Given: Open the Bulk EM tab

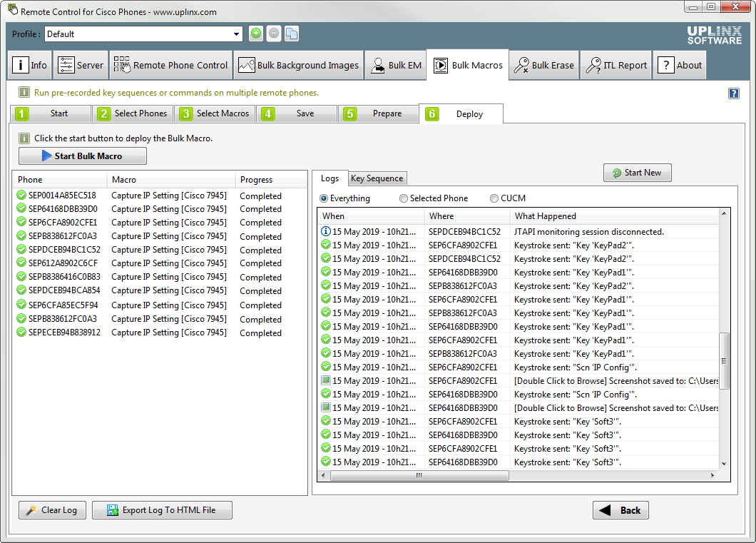Looking at the screenshot, I should (x=395, y=65).
